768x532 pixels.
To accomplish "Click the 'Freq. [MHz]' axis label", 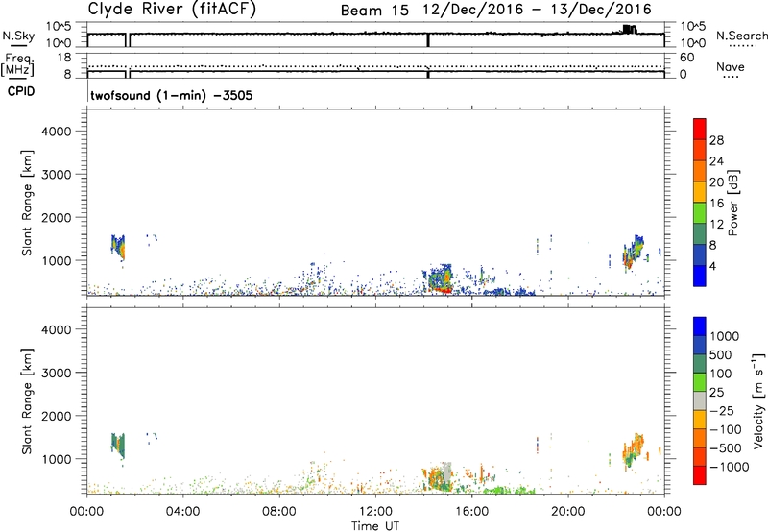I will [17, 64].
